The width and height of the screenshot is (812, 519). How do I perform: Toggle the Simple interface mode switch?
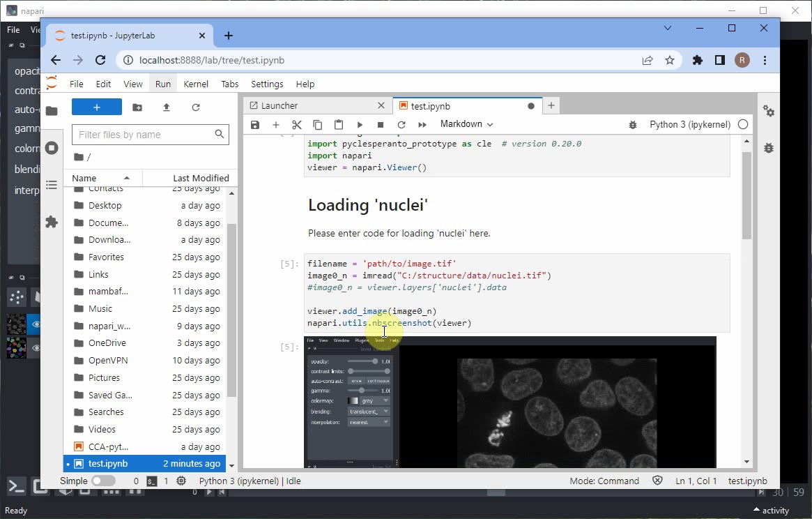(103, 481)
